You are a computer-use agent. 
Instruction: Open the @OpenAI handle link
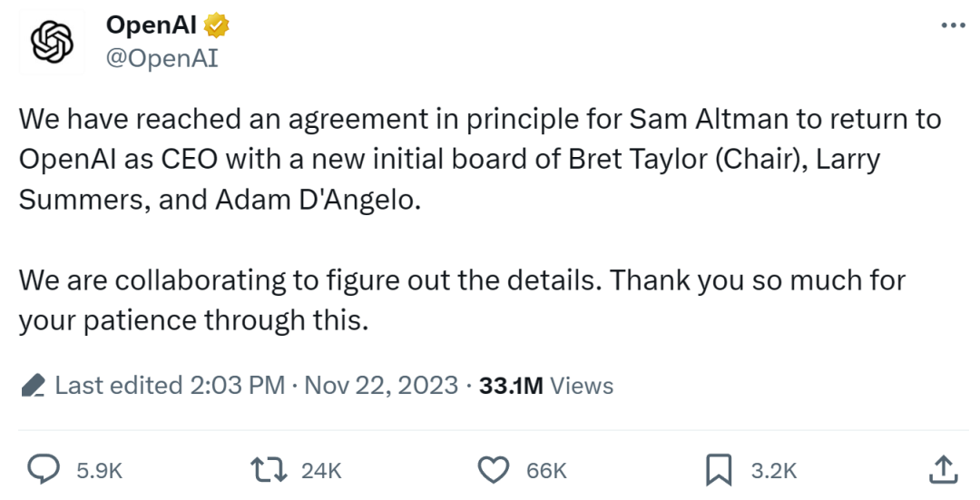pos(162,58)
